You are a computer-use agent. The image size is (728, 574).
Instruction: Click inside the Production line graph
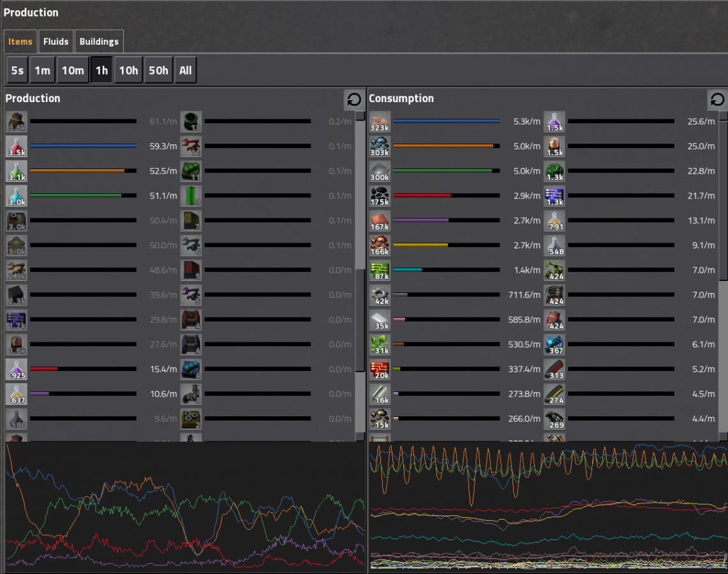[185, 506]
